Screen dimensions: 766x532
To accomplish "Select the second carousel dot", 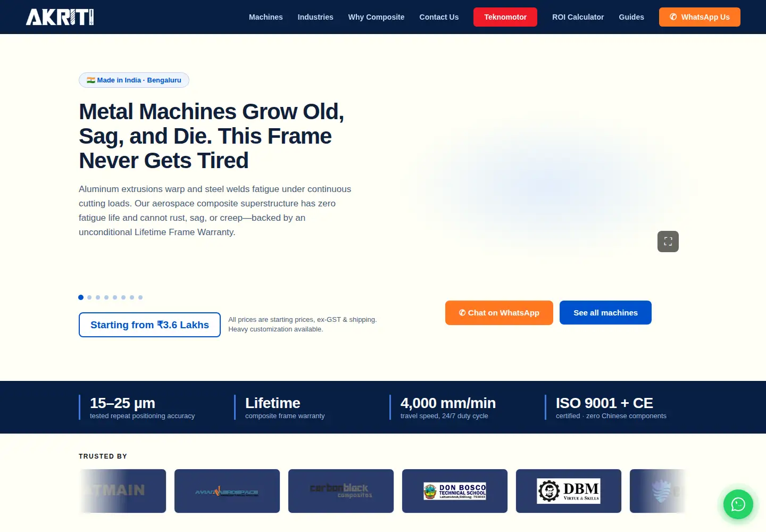I will click(89, 297).
